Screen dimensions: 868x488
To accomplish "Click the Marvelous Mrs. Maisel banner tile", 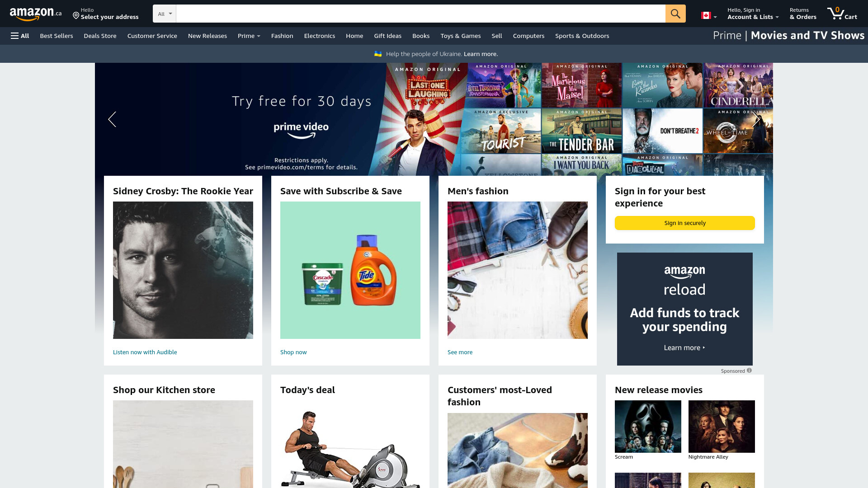I will (581, 85).
